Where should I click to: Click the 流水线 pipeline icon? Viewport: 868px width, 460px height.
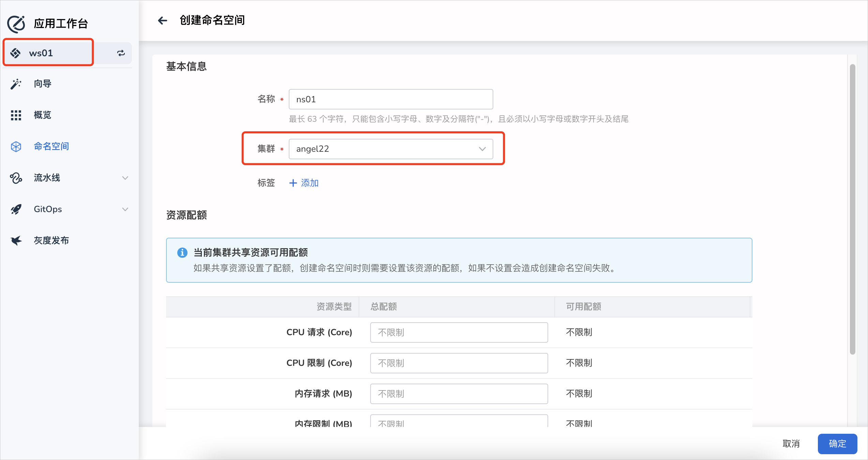[x=16, y=178]
